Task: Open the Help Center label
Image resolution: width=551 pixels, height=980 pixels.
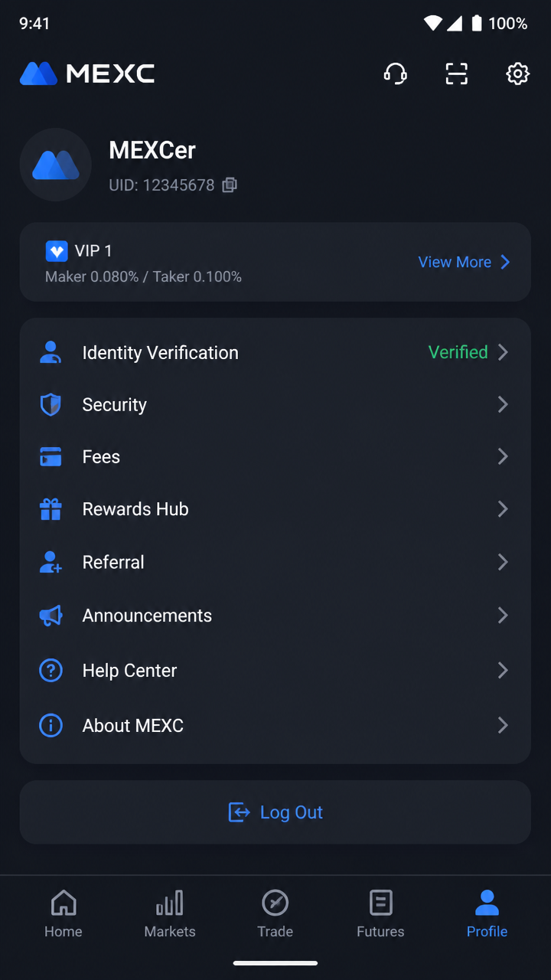Action: 129,671
